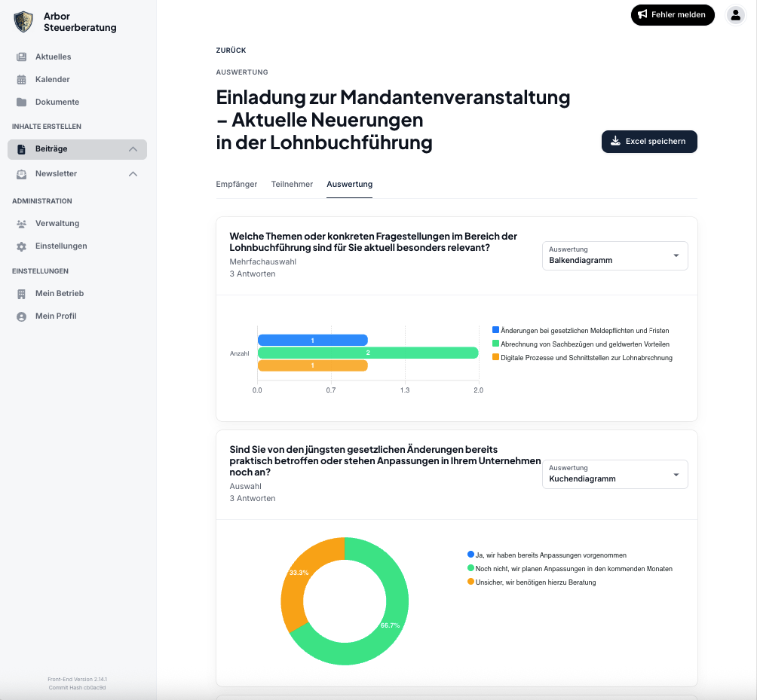Viewport: 757px width, 700px height.
Task: Select the Verwaltung administration icon
Action: coord(22,223)
